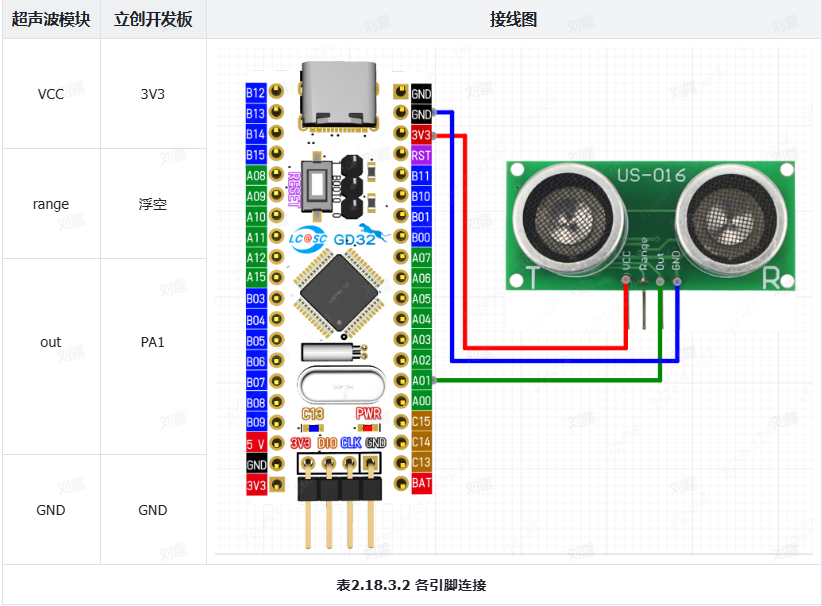Click the B07 pin label

(x=256, y=382)
